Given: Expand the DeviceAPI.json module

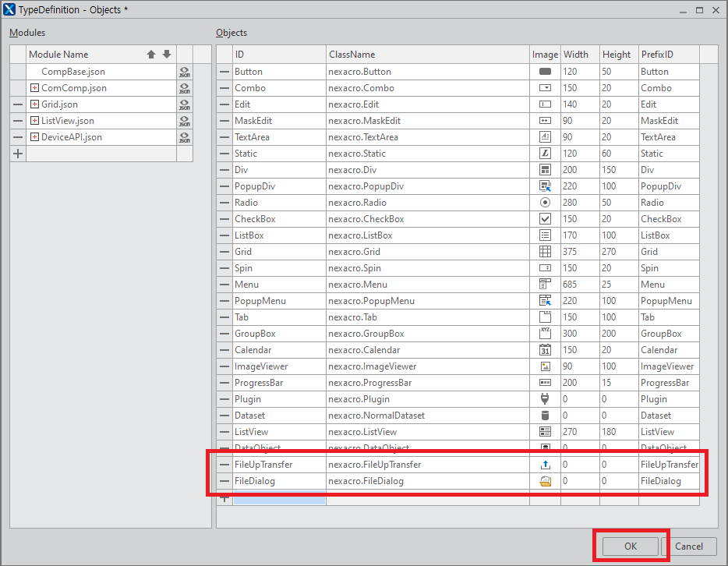Looking at the screenshot, I should [34, 137].
